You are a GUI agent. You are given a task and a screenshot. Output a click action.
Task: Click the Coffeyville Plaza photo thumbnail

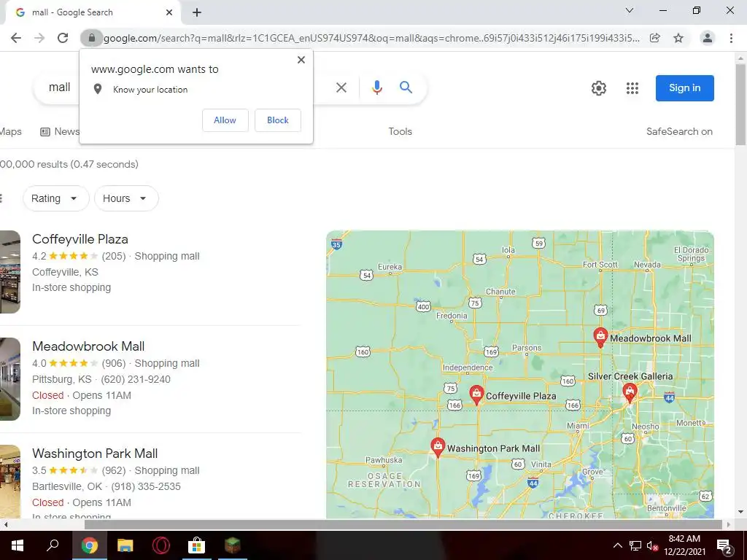pyautogui.click(x=10, y=272)
